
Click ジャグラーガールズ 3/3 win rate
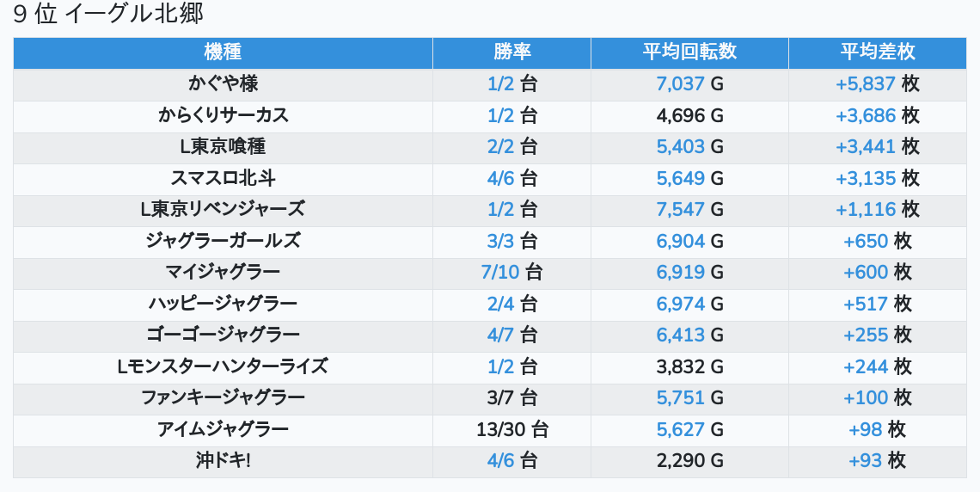pos(500,242)
